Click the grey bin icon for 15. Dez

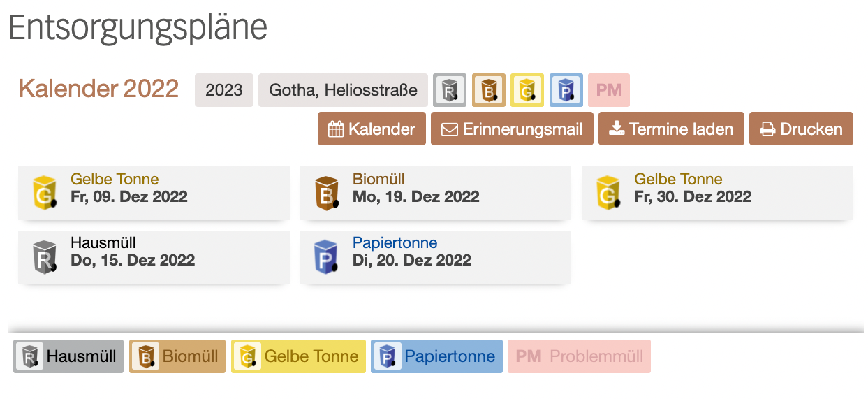pos(45,257)
